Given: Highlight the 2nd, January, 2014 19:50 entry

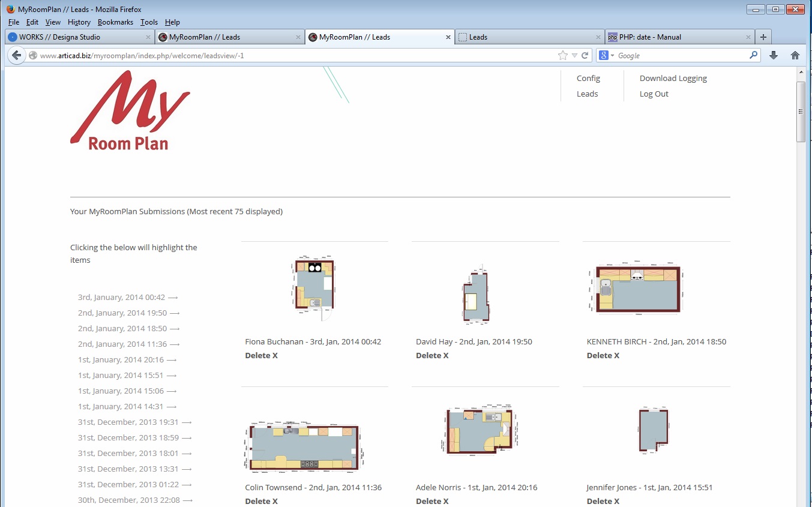Looking at the screenshot, I should (x=129, y=313).
